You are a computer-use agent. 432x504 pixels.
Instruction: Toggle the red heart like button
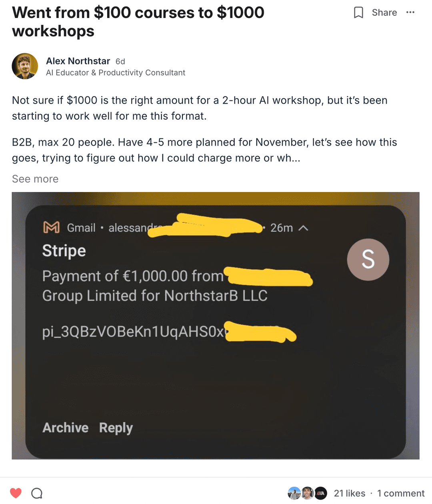coord(16,493)
